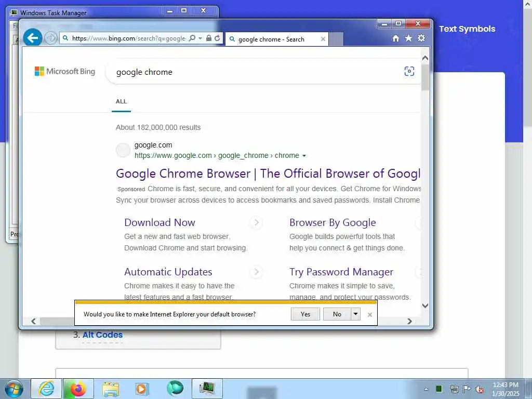This screenshot has width=532, height=399.
Task: Click the 'About 182,000,000 results' text
Action: pyautogui.click(x=158, y=128)
